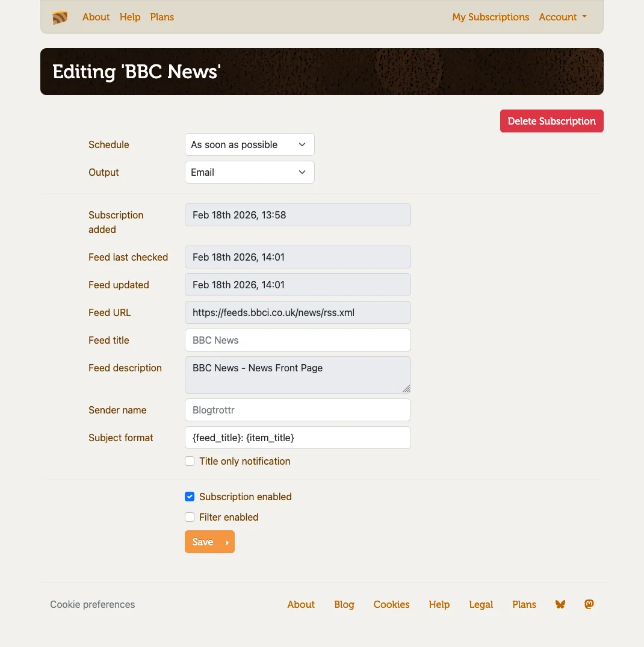The image size is (644, 647).
Task: Open the Legal page in the footer
Action: (x=481, y=604)
